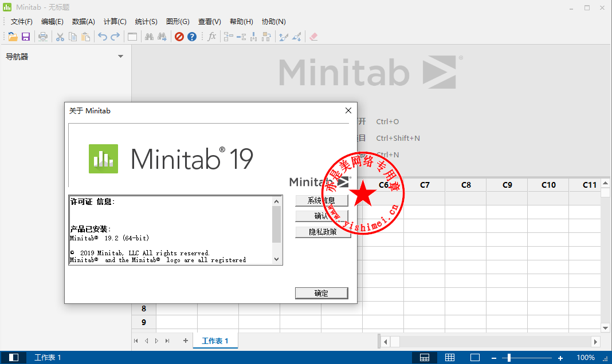The height and width of the screenshot is (364, 612).
Task: Click the pink eraser toolbar icon
Action: pyautogui.click(x=313, y=37)
